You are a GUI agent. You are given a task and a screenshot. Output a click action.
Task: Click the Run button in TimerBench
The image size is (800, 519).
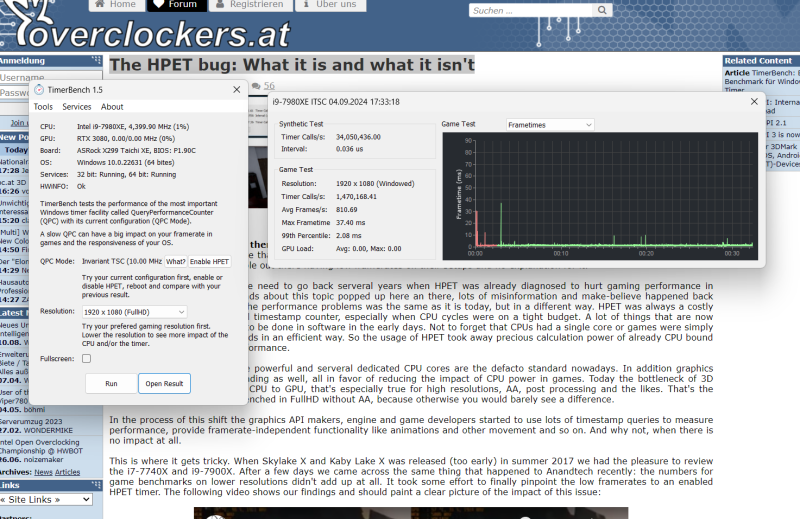(111, 384)
